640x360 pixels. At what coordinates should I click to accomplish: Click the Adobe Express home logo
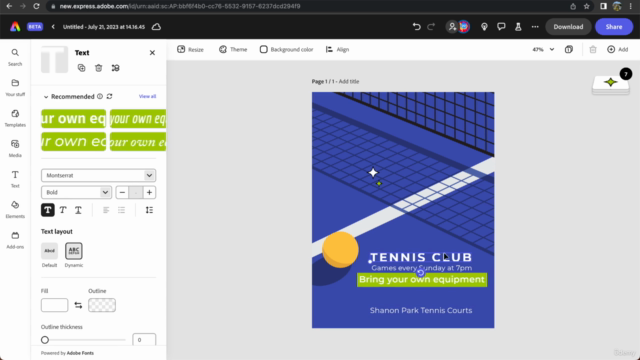(15, 27)
